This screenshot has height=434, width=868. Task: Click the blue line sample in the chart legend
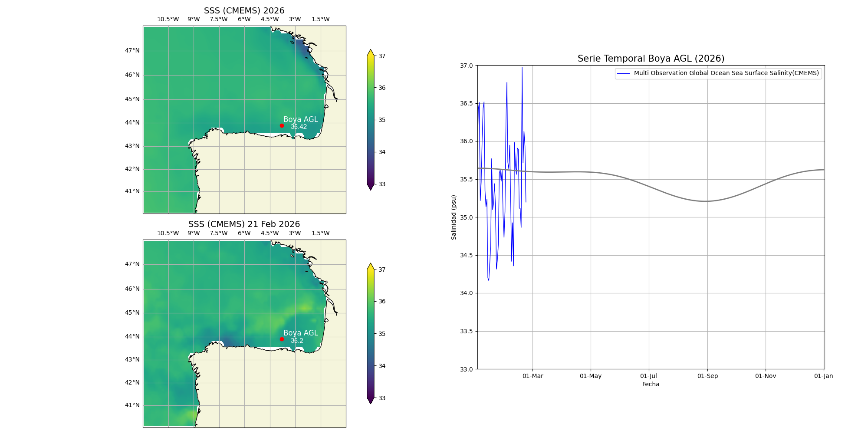[623, 73]
